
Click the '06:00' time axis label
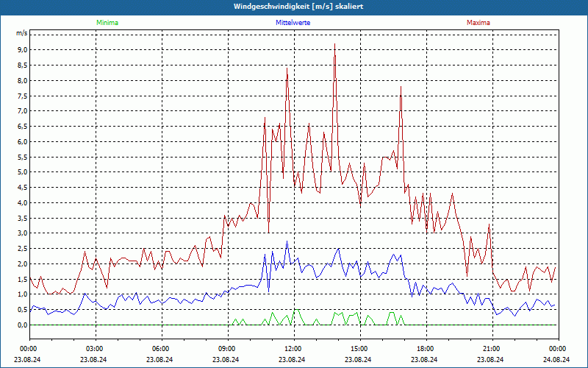click(162, 349)
